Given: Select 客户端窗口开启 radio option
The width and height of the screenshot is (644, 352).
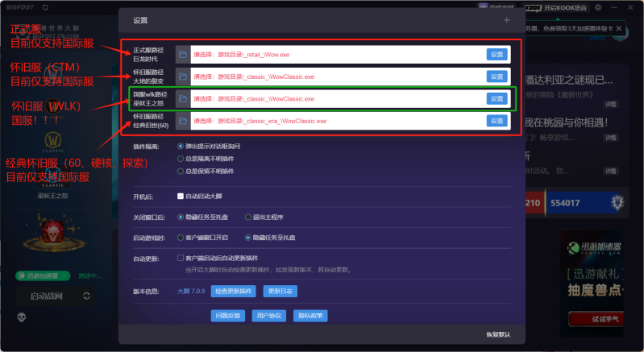Looking at the screenshot, I should coord(181,238).
